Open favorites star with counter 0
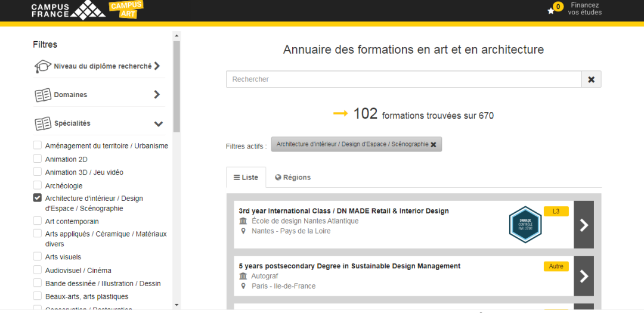Image resolution: width=644 pixels, height=313 pixels. 555,8
